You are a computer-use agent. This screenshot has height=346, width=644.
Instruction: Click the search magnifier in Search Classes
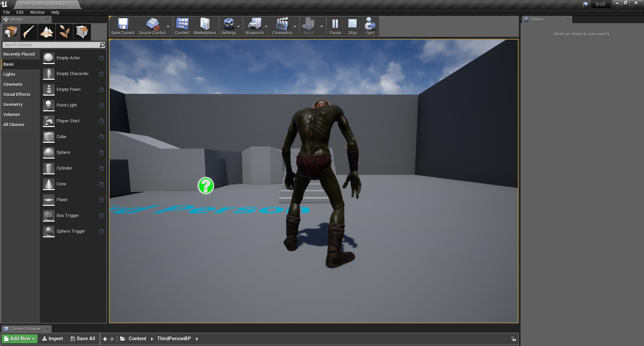pos(102,45)
